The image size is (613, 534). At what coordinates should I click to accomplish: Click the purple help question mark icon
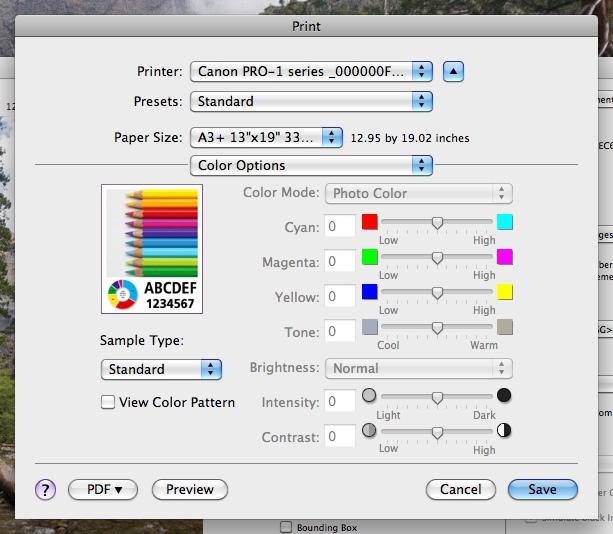[x=45, y=489]
